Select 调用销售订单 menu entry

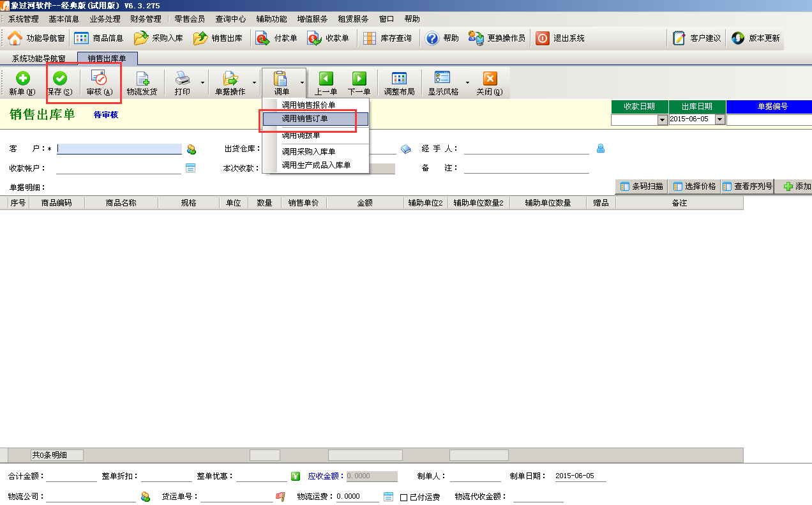click(315, 119)
